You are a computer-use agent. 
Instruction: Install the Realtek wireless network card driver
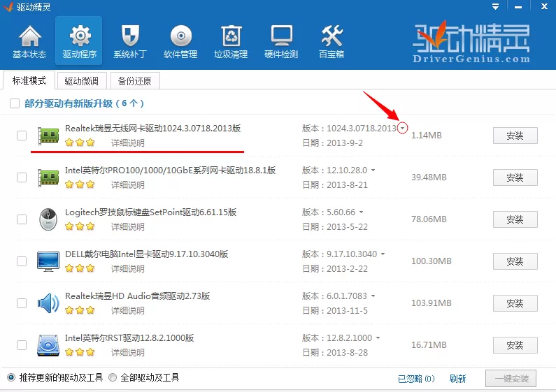(515, 136)
